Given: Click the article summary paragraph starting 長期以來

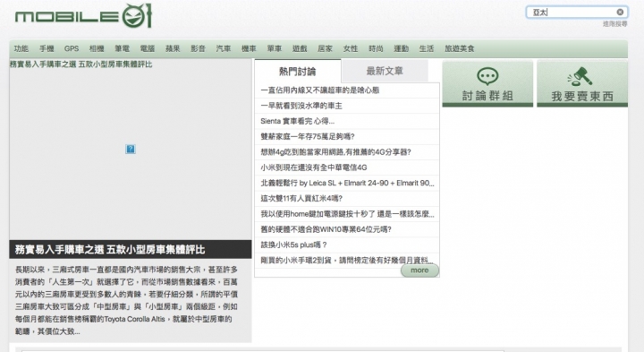Looking at the screenshot, I should [x=126, y=300].
